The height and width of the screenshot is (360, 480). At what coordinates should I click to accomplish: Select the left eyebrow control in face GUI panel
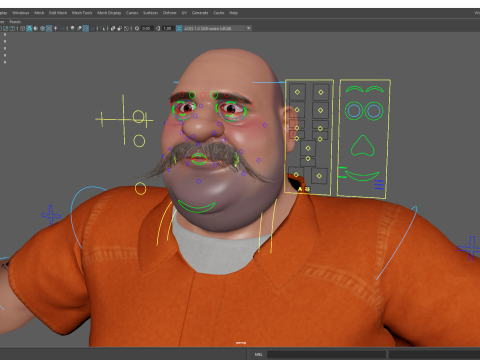coord(354,89)
